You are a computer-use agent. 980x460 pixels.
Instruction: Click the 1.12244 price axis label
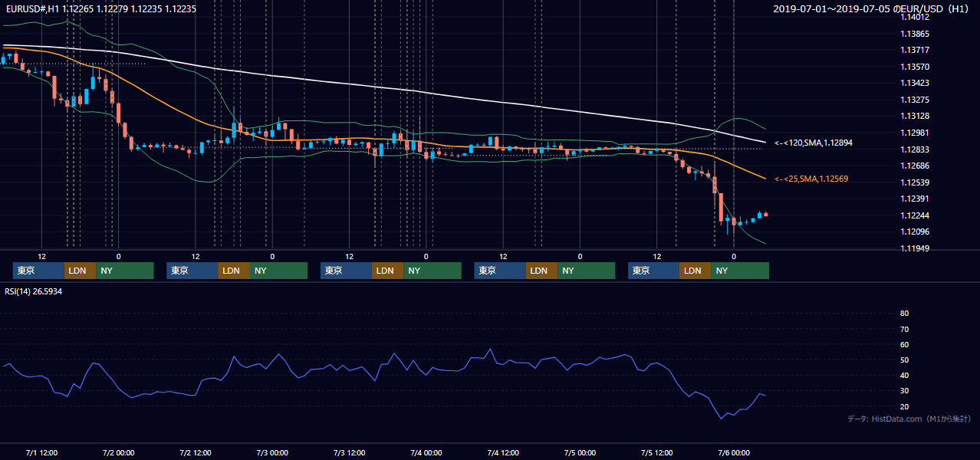click(915, 215)
